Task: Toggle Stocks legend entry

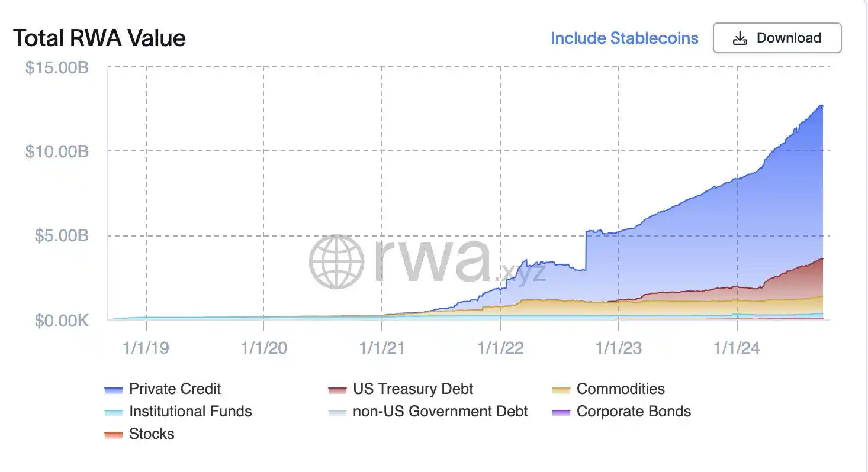Action: pos(152,434)
